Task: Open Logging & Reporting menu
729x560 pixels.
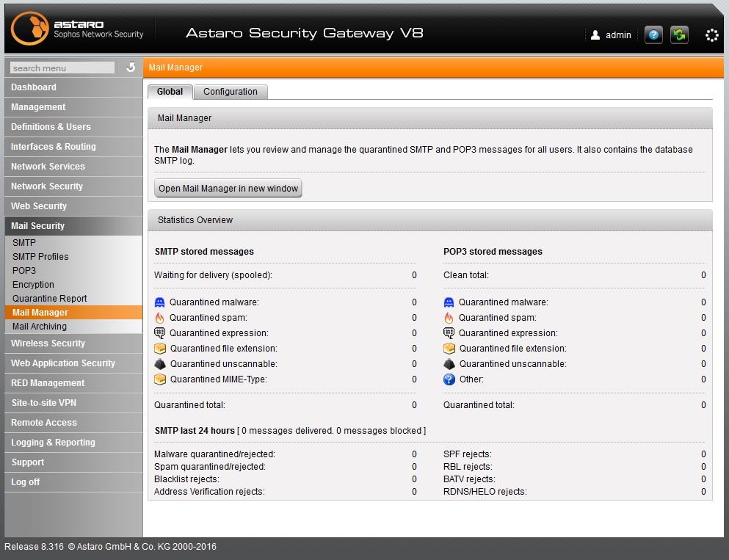Action: point(73,443)
